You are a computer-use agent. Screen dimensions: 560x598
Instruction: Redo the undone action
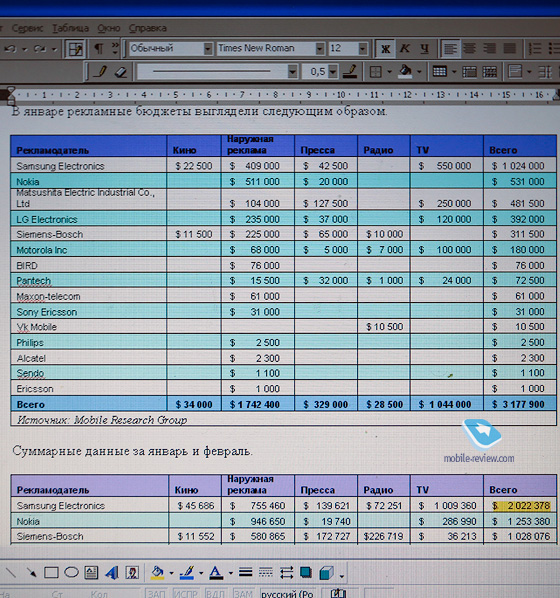40,49
